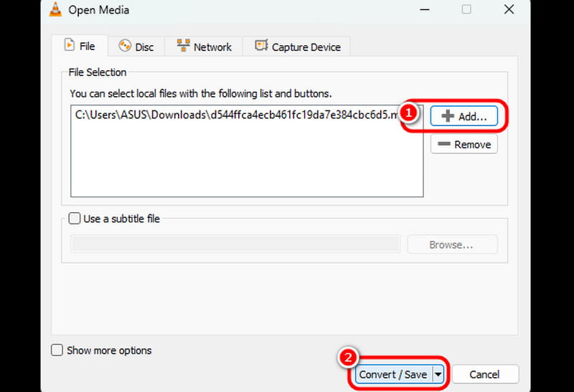Click the VLC cone icon in title bar
This screenshot has width=574, height=392.
point(57,10)
